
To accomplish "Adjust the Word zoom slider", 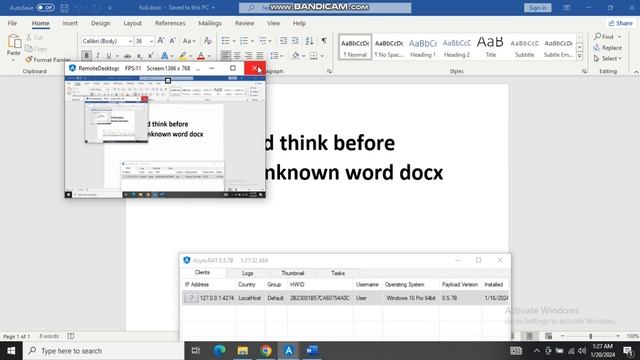I will 591,336.
